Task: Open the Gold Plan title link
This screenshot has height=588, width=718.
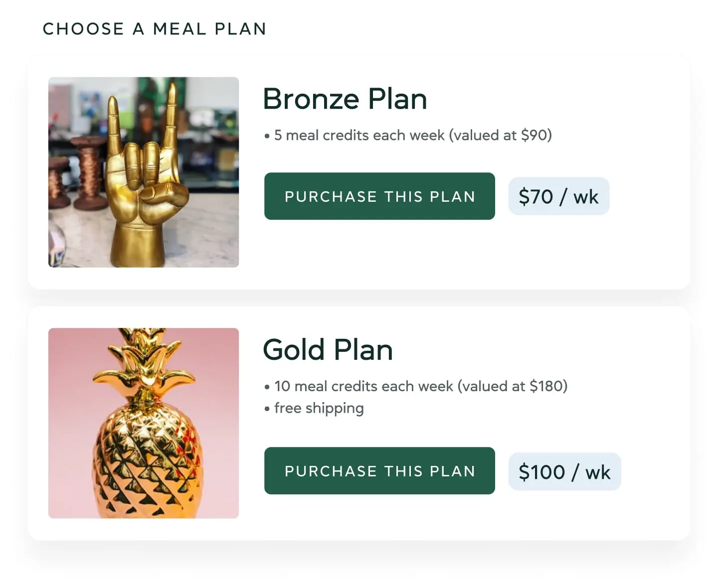Action: [328, 349]
